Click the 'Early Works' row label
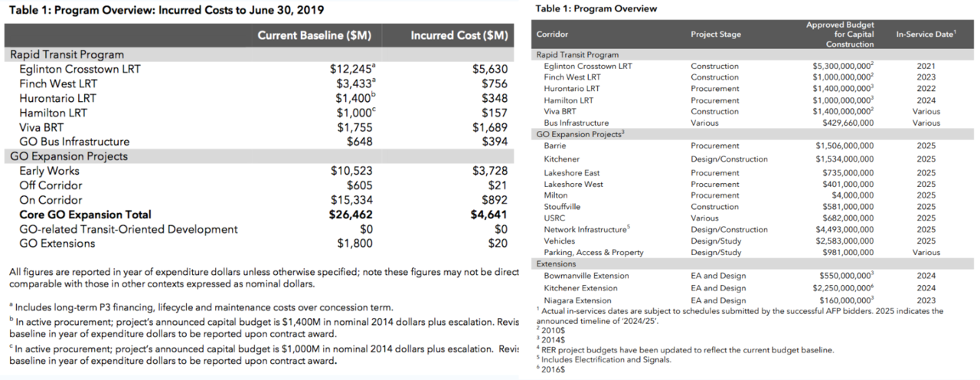 49,171
